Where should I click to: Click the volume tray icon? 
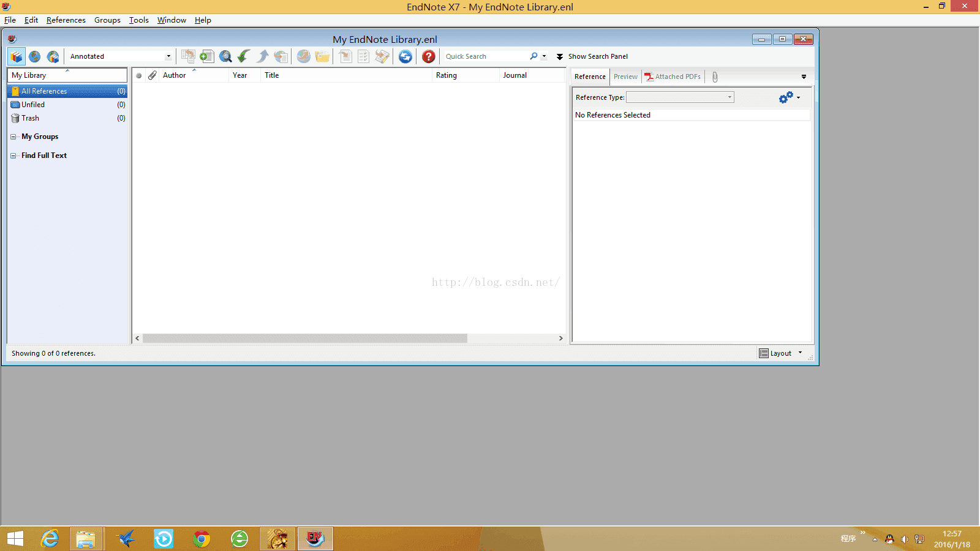coord(905,539)
